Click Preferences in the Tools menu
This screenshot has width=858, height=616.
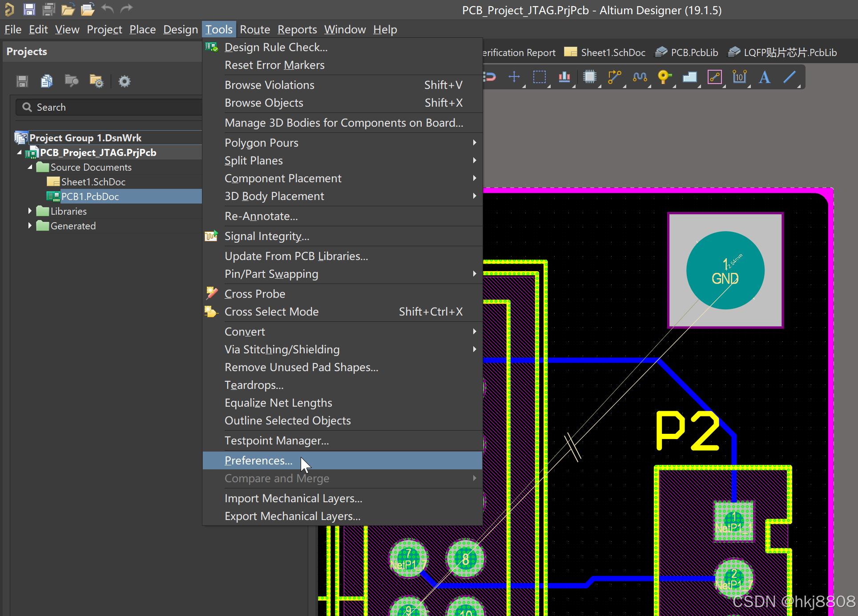258,460
